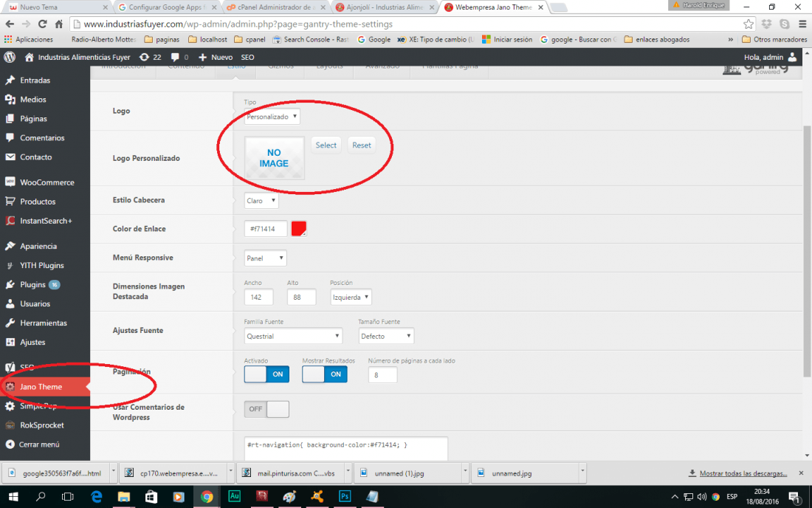Click custom CSS rt-navigation text area

pyautogui.click(x=346, y=448)
